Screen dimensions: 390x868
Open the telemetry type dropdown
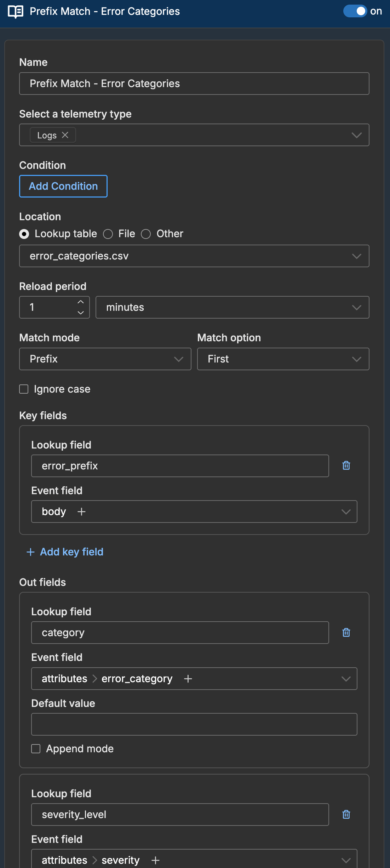click(x=356, y=135)
